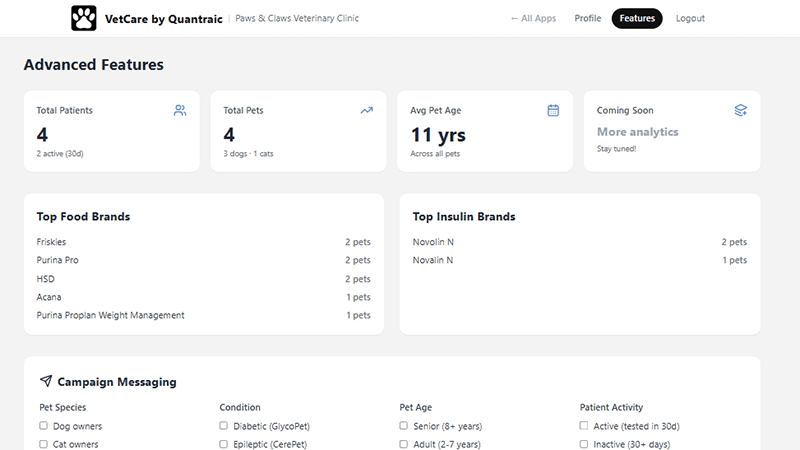Click the Top Food Brands heading
Viewport: 800px width, 450px height.
click(x=83, y=216)
